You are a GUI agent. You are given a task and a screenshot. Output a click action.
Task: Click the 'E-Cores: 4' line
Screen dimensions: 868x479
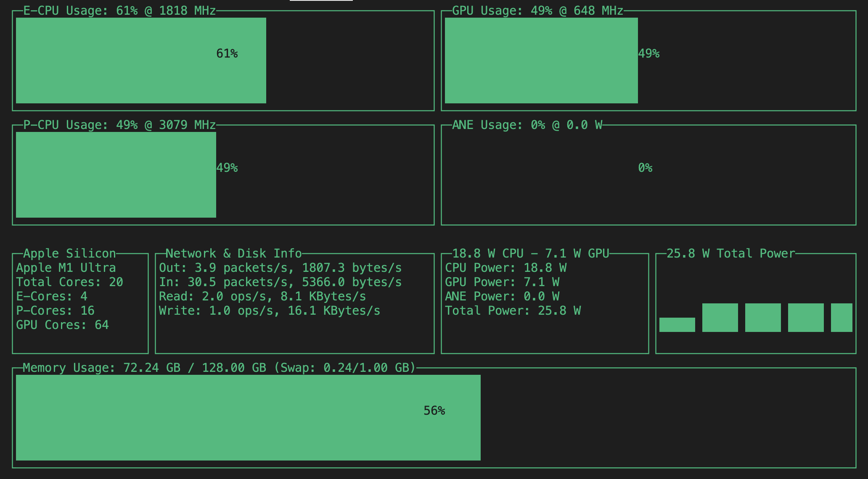click(x=52, y=296)
